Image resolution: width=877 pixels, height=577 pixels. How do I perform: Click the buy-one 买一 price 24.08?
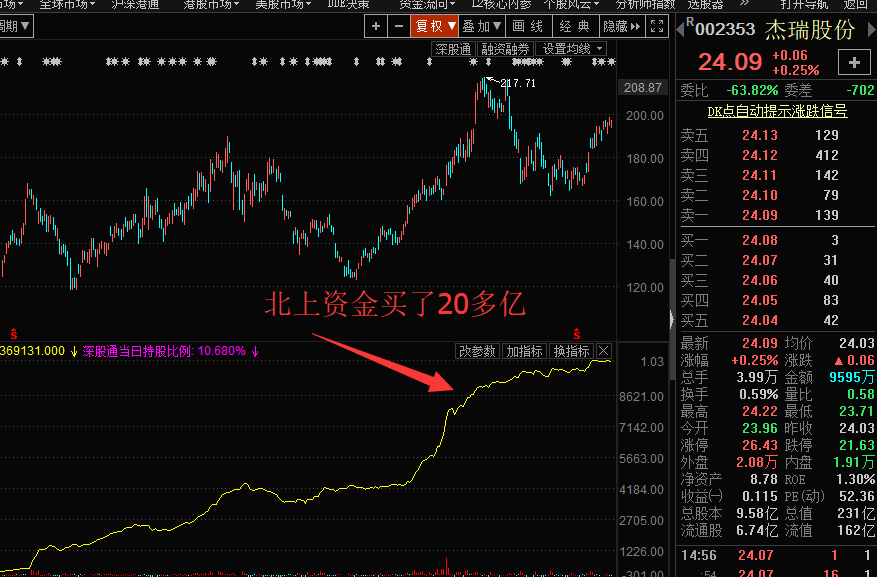click(760, 240)
